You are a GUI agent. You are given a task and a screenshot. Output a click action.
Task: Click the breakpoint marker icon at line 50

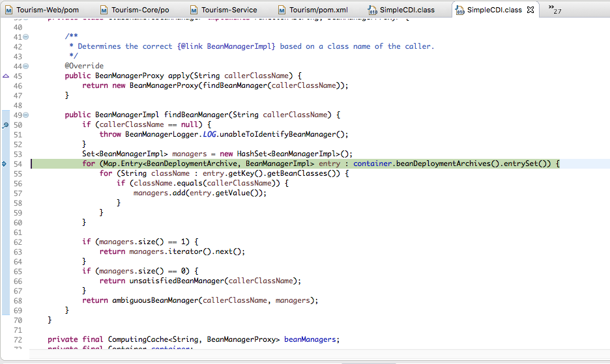pos(5,124)
